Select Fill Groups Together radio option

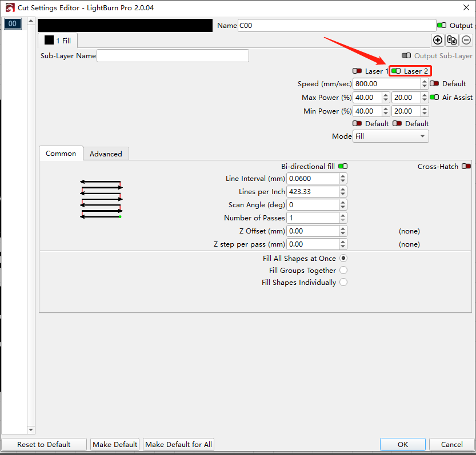pos(343,271)
